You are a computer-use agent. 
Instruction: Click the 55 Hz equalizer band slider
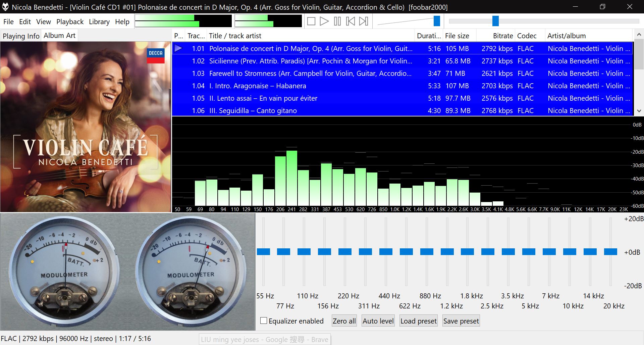pos(264,252)
